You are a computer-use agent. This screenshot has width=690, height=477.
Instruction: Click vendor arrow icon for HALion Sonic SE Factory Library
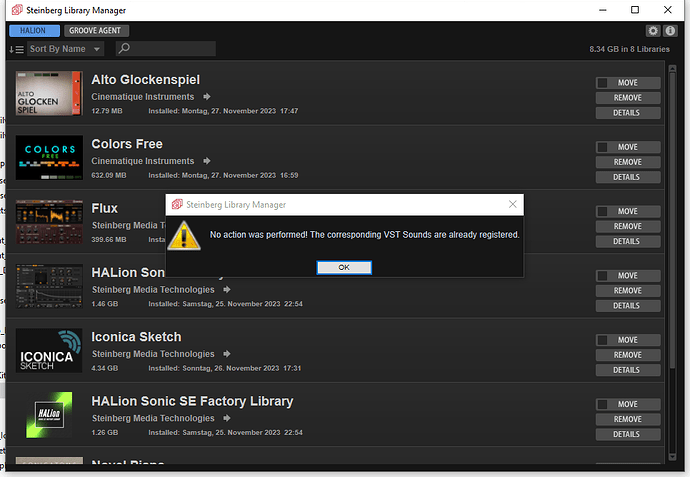(x=227, y=418)
